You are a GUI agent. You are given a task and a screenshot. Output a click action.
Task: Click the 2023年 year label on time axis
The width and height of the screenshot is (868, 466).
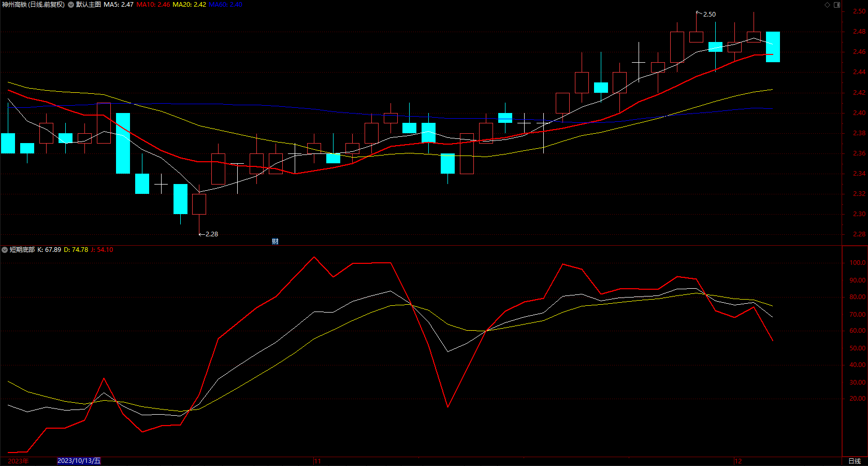(x=18, y=461)
